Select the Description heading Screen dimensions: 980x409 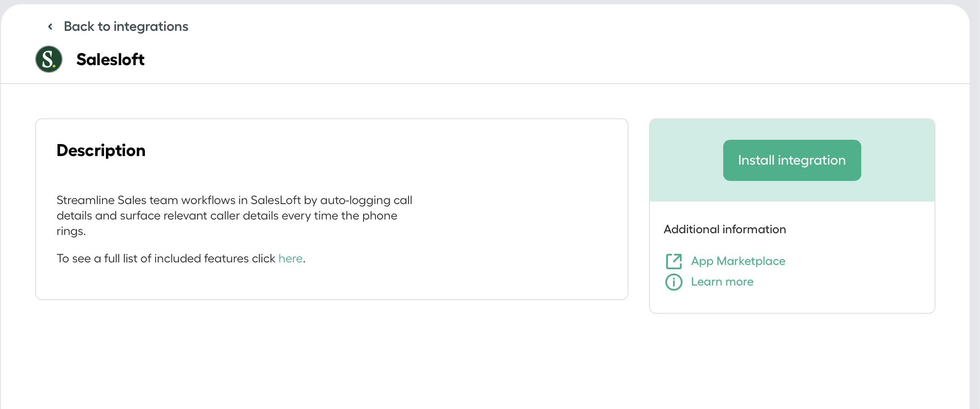pyautogui.click(x=101, y=150)
